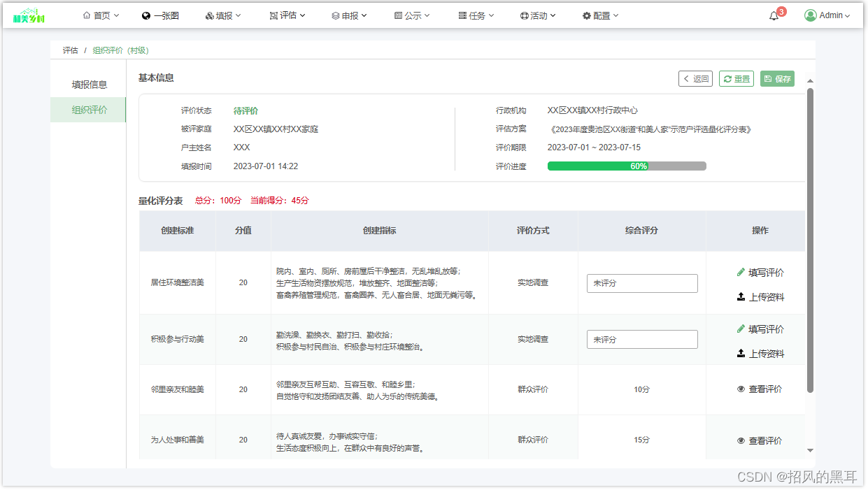868x490 pixels.
Task: Click 查看评价 for 为人处事和善美
Action: pos(765,441)
